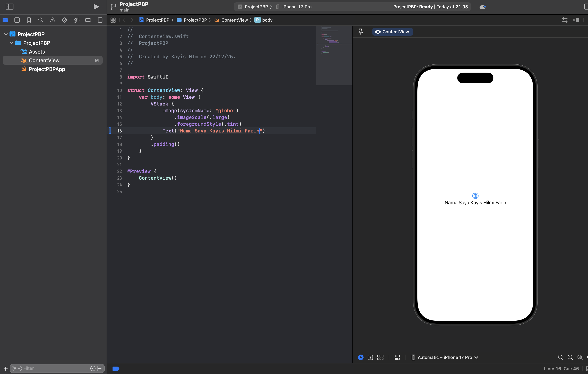The width and height of the screenshot is (588, 374).
Task: Collapse the ProjectPBP root project
Action: point(6,34)
